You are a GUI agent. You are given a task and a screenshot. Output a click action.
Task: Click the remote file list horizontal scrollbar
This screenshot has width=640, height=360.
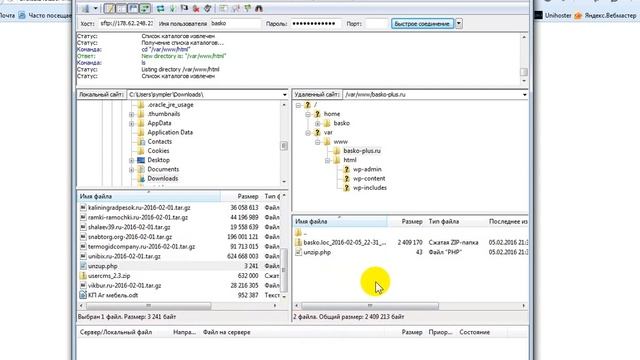coord(370,306)
